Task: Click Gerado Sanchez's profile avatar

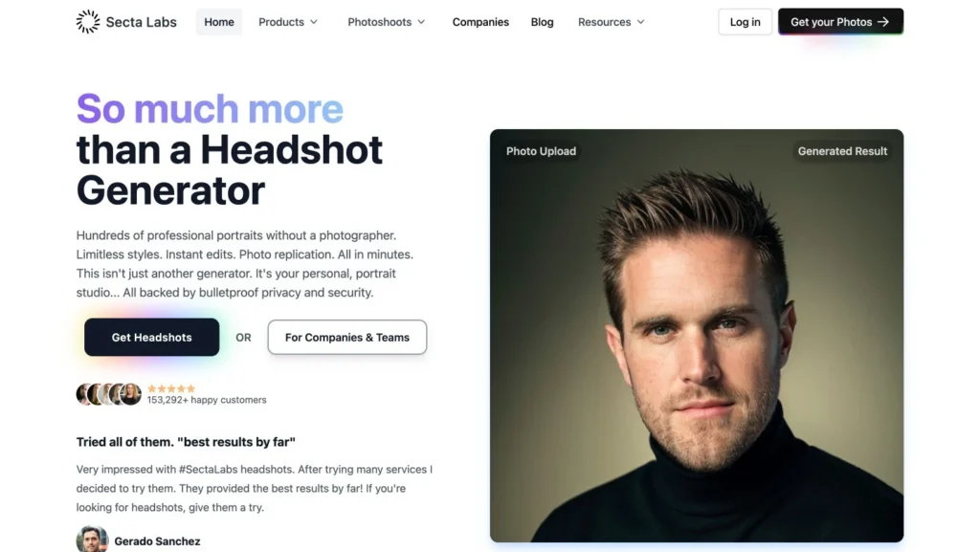Action: [x=92, y=540]
